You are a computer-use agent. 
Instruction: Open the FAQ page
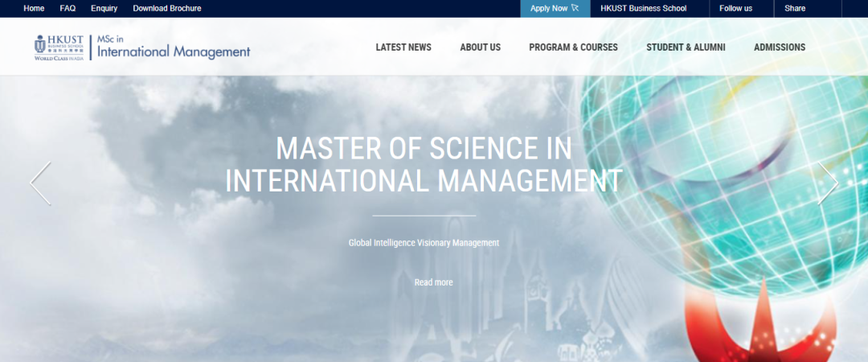click(x=68, y=8)
